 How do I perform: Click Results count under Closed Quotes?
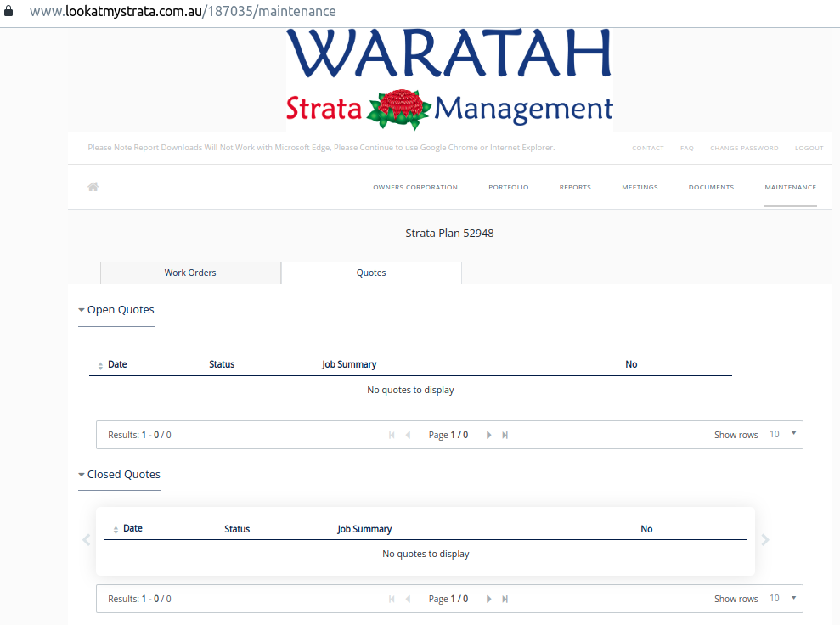pos(139,599)
